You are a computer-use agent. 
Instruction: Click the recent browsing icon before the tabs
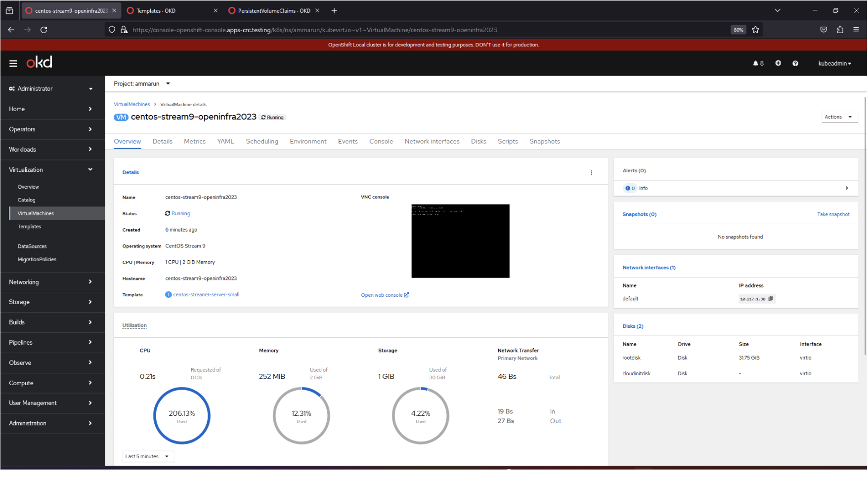[x=9, y=10]
